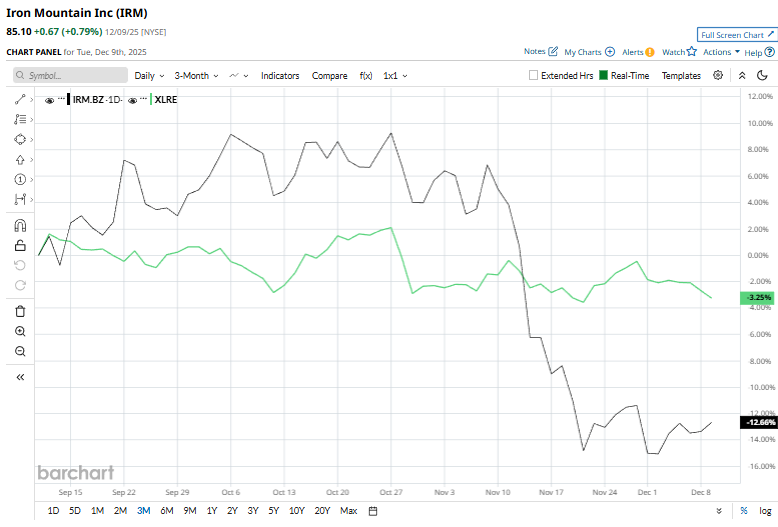The height and width of the screenshot is (527, 778).
Task: Open Alerts for IRM
Action: point(638,52)
